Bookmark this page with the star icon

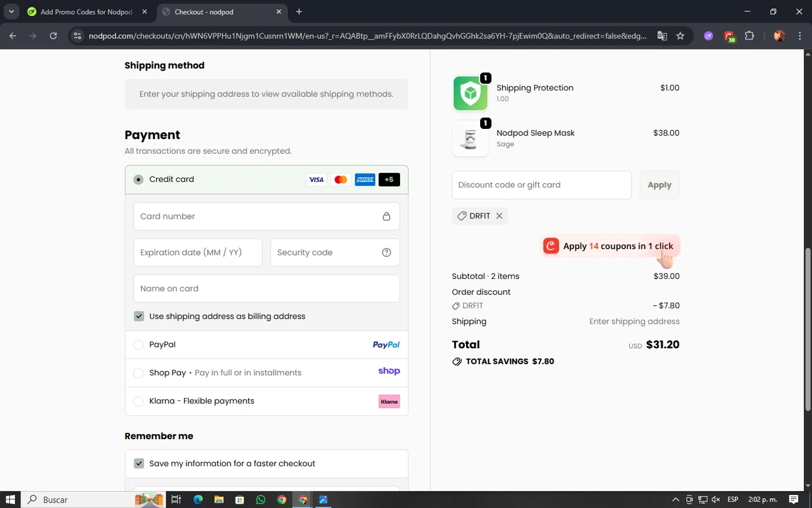coord(680,36)
